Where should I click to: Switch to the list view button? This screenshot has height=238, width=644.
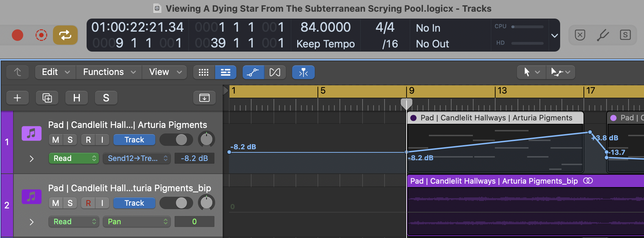225,72
